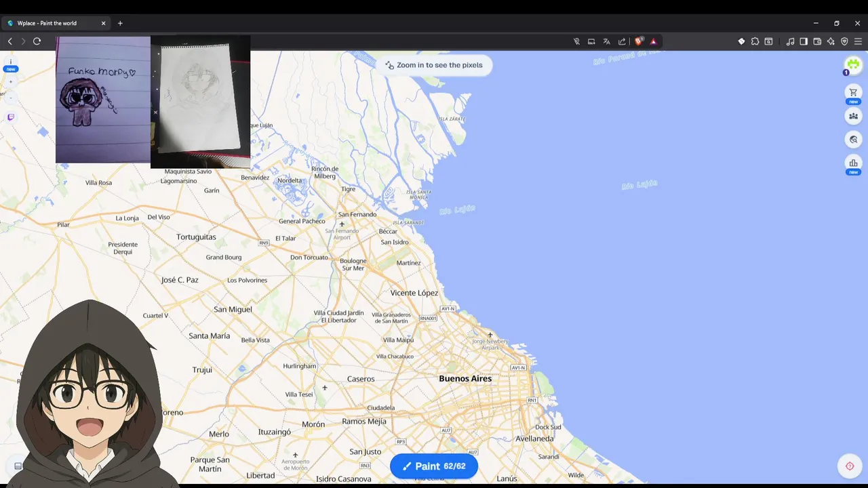Click the 'San Isidro' map label
This screenshot has height=488, width=868.
pos(395,242)
